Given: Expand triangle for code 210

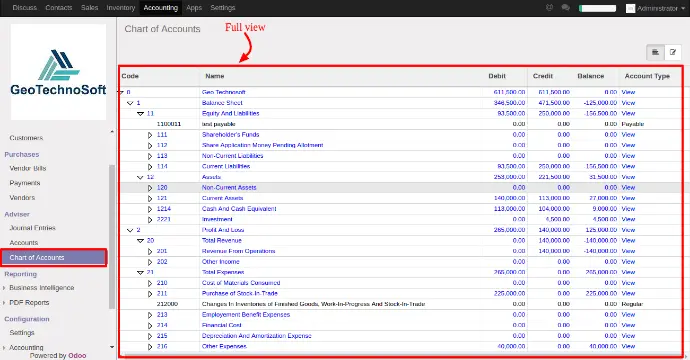Looking at the screenshot, I should tap(150, 283).
